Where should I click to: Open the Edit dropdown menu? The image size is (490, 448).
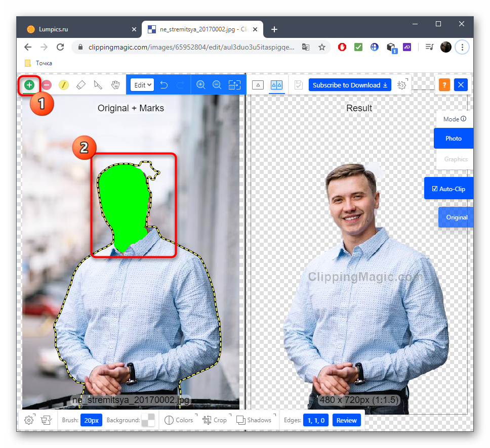pos(142,85)
